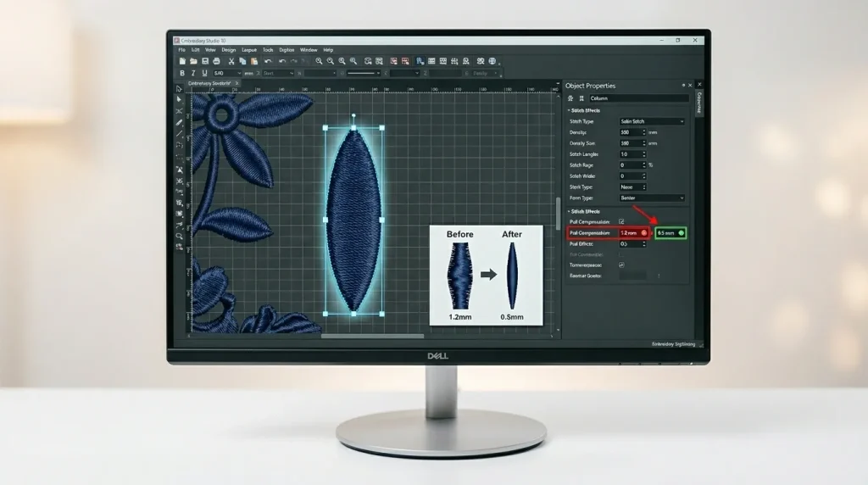Click green indicator in 0.5 mm field
Screen dimensions: 868x485
click(x=681, y=233)
